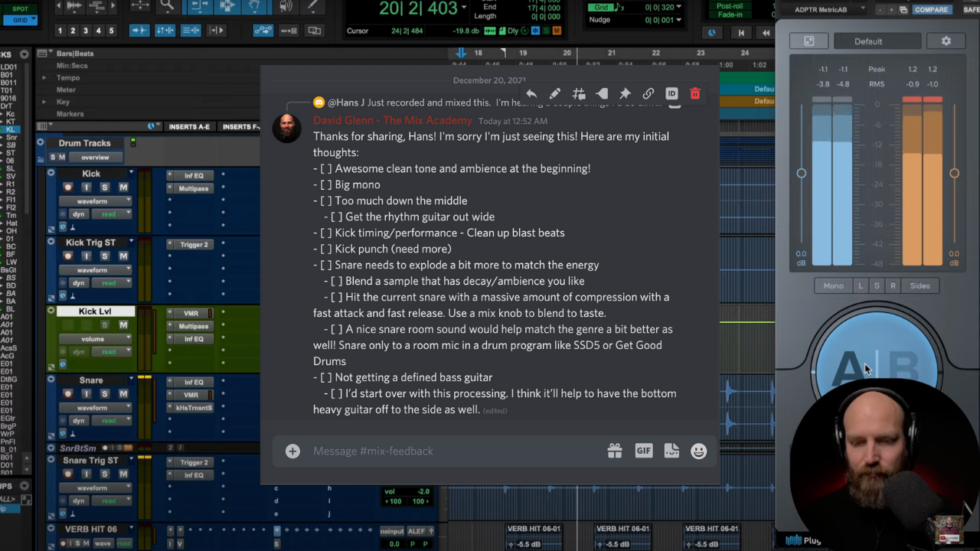This screenshot has height=551, width=980.
Task: Open the Nudge value dropdown arrow
Action: click(678, 20)
